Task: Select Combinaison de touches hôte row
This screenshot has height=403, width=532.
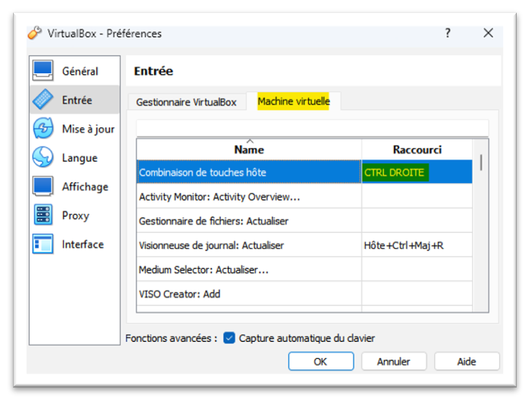Action: point(305,172)
